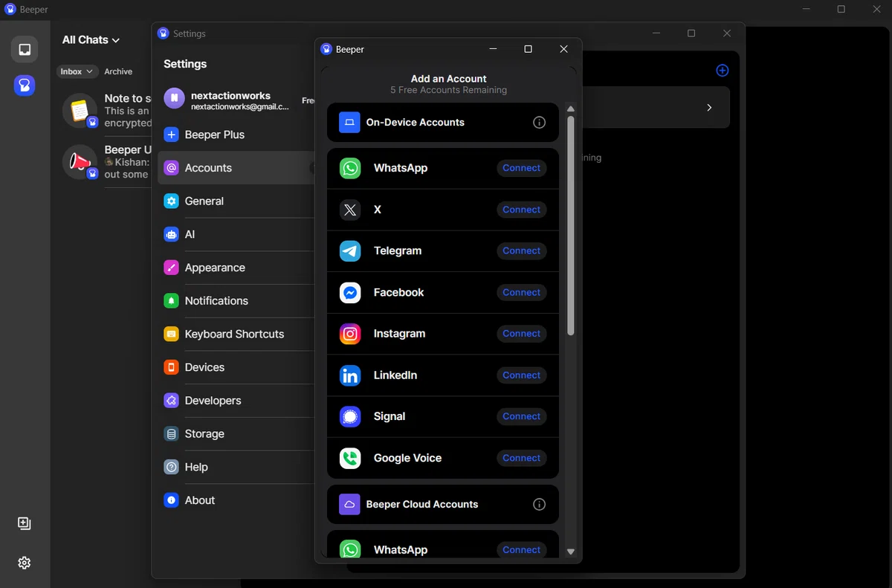Viewport: 892px width, 588px height.
Task: Click the Facebook Messenger icon in the list
Action: tap(350, 293)
